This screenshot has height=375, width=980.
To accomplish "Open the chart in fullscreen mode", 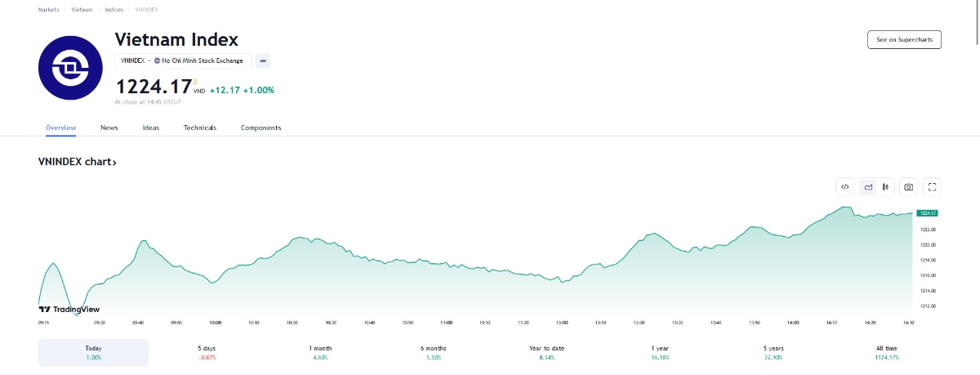I will tap(933, 187).
